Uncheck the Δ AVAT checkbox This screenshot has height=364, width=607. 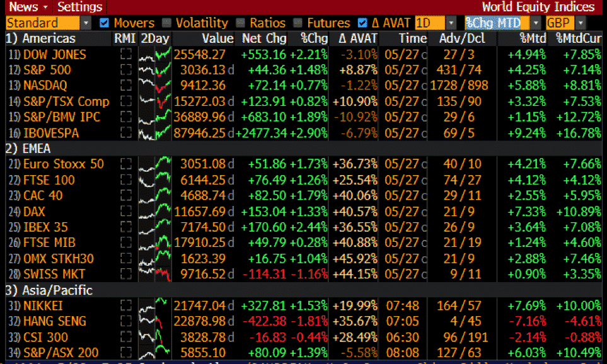pos(362,23)
